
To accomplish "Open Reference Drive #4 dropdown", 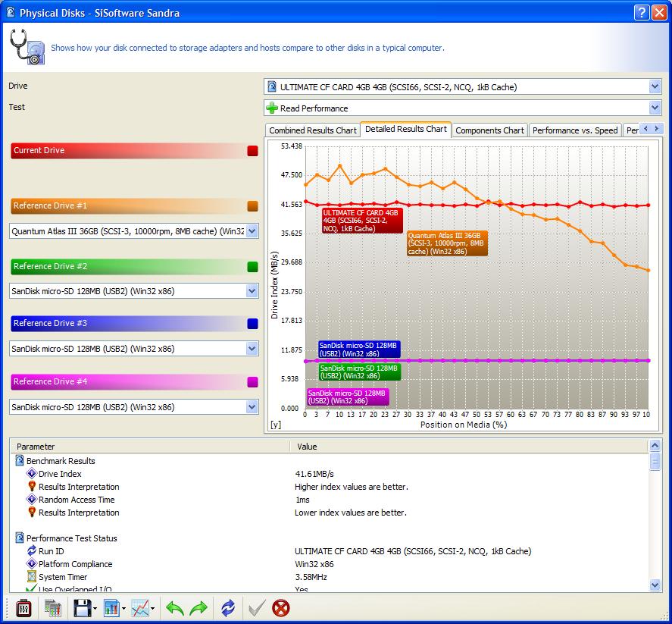I will click(252, 407).
